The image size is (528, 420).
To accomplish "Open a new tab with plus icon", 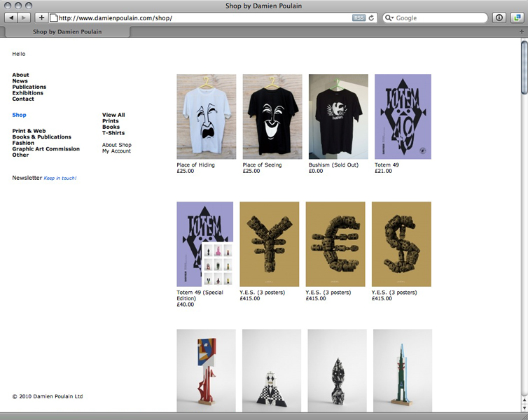I will tap(522, 31).
